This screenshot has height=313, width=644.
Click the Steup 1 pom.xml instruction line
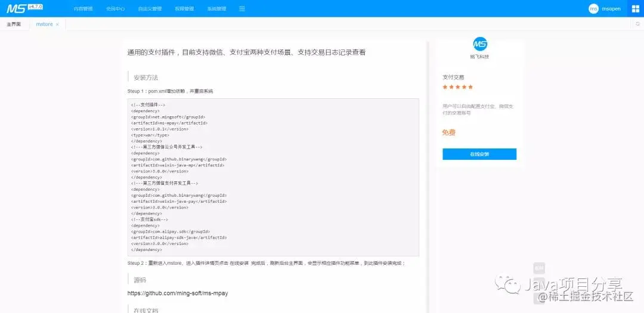pyautogui.click(x=170, y=91)
